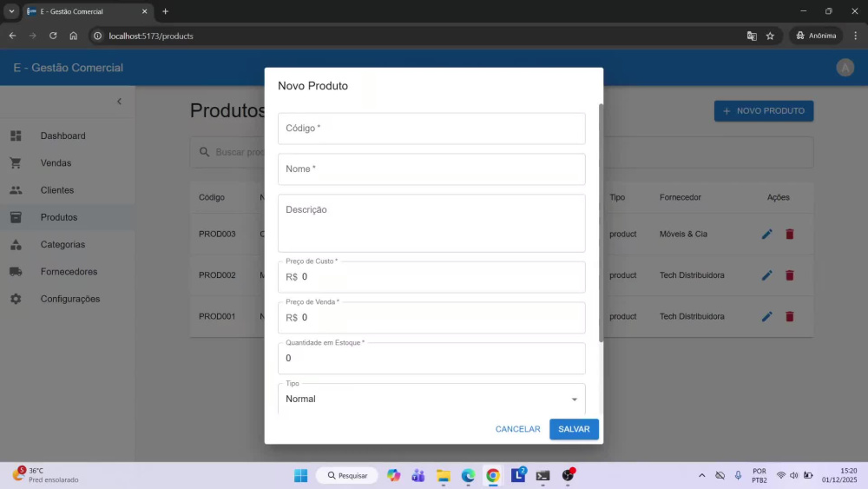Click the dialog vertical scrollbar
Viewport: 868px width, 489px height.
pyautogui.click(x=601, y=222)
